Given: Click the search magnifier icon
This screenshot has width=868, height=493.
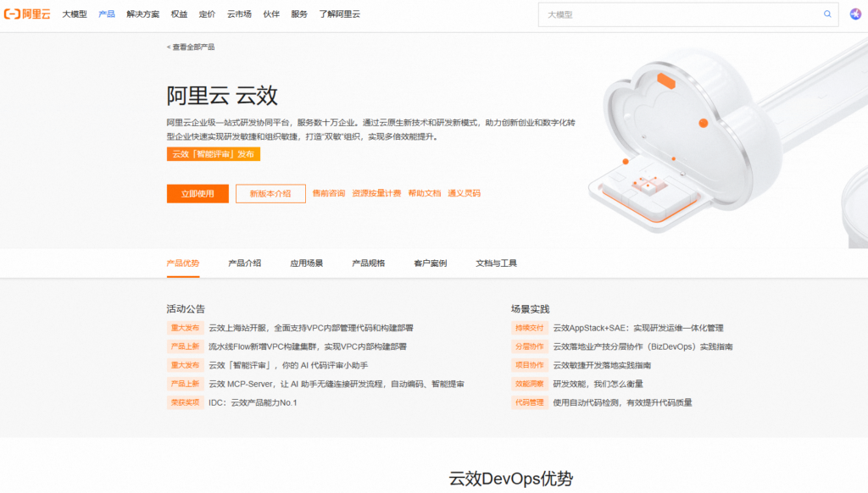Looking at the screenshot, I should tap(827, 14).
